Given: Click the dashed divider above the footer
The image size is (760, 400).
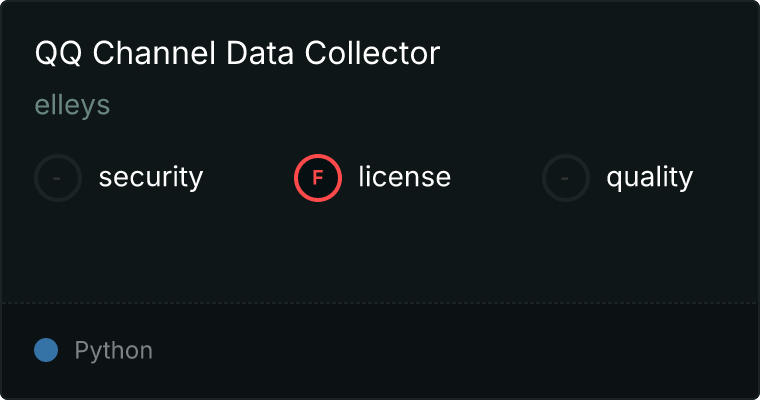Looking at the screenshot, I should click(x=380, y=302).
